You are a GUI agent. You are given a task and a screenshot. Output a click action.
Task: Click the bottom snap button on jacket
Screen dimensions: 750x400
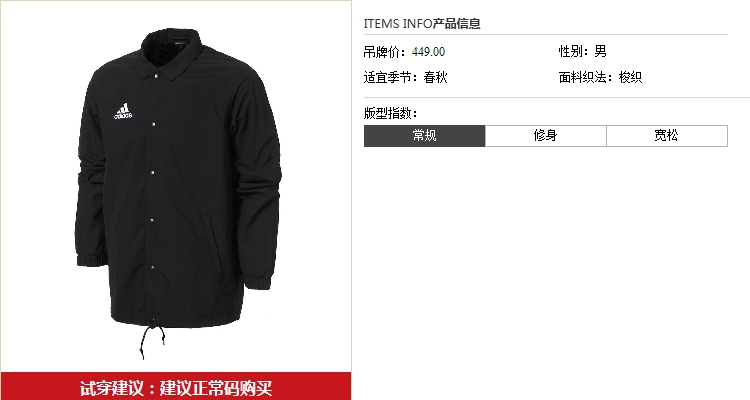pos(153,268)
